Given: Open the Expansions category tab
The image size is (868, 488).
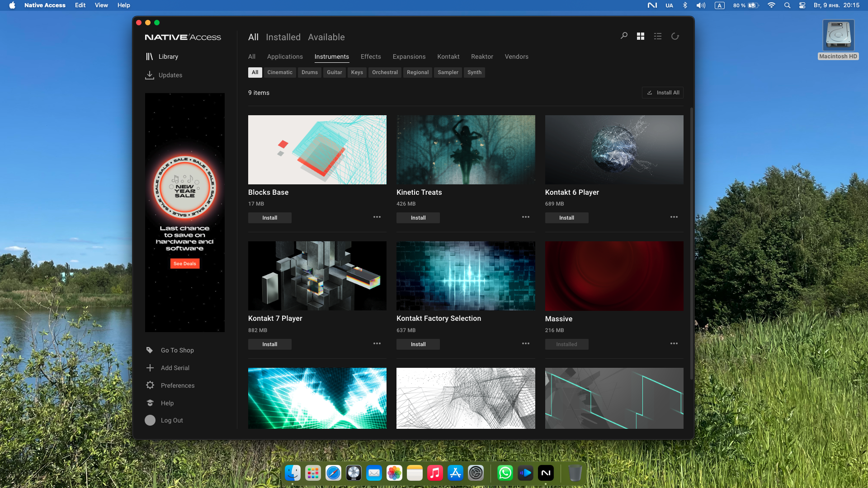Looking at the screenshot, I should [409, 56].
